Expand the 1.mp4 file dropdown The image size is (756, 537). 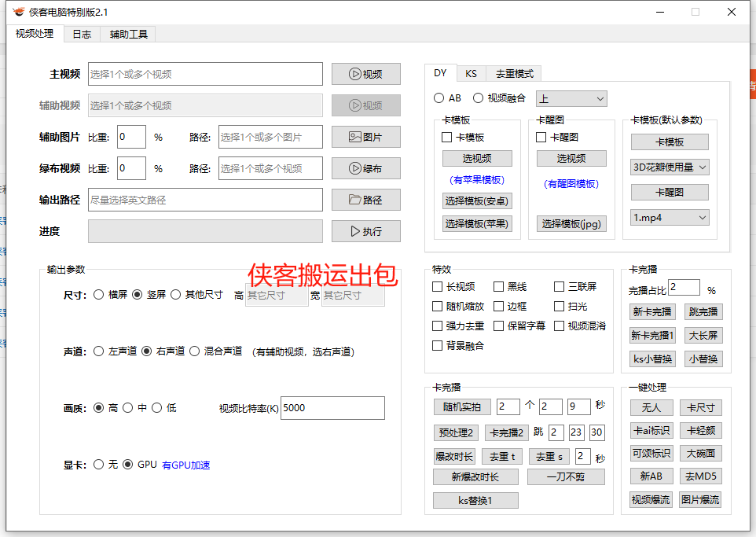tap(670, 217)
